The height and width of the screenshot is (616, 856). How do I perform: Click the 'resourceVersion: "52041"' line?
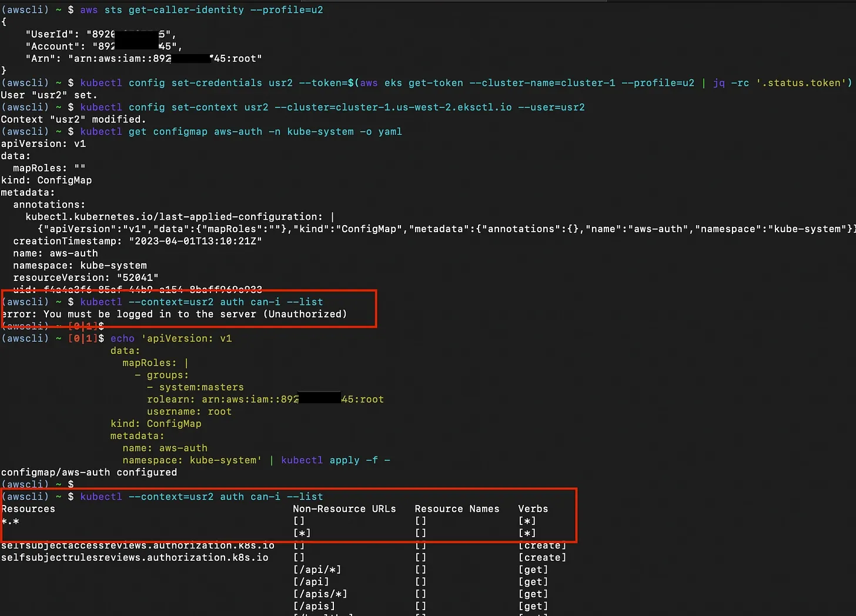[x=86, y=277]
